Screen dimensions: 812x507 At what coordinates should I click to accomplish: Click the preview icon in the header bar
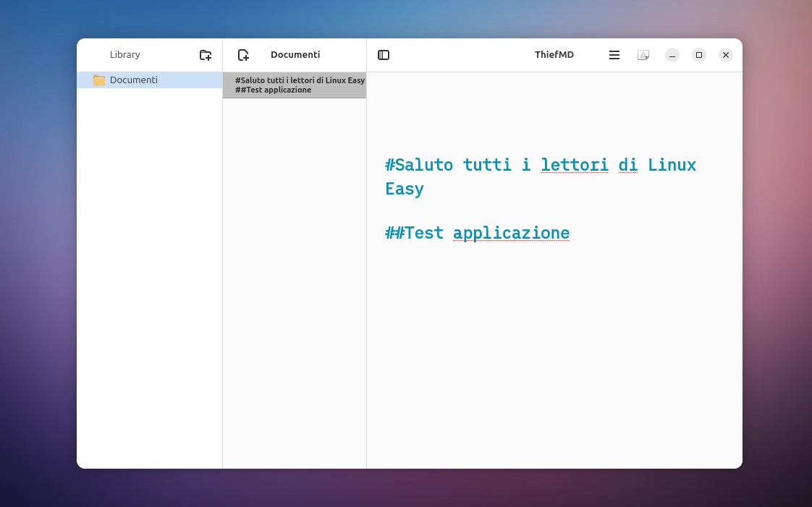coord(643,55)
